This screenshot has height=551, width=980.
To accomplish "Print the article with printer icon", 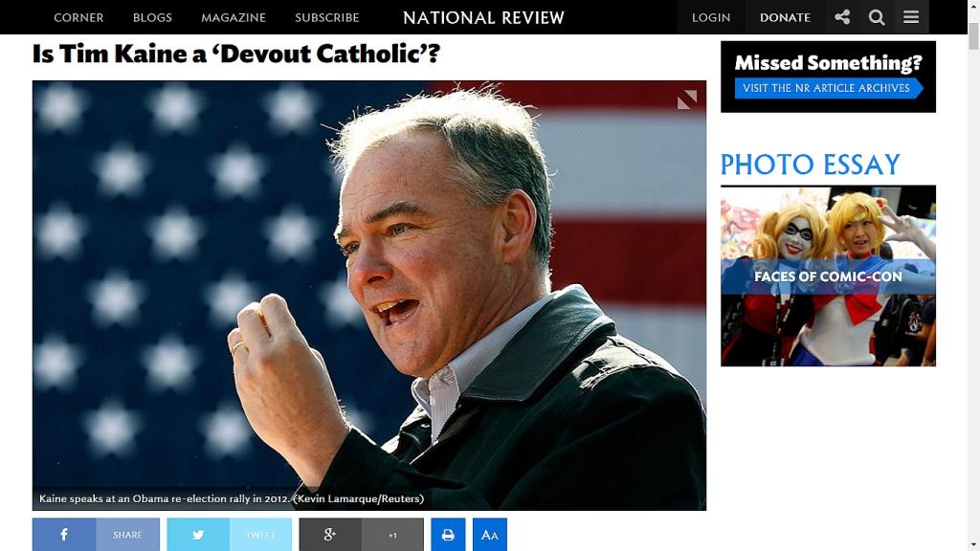I will (x=448, y=535).
